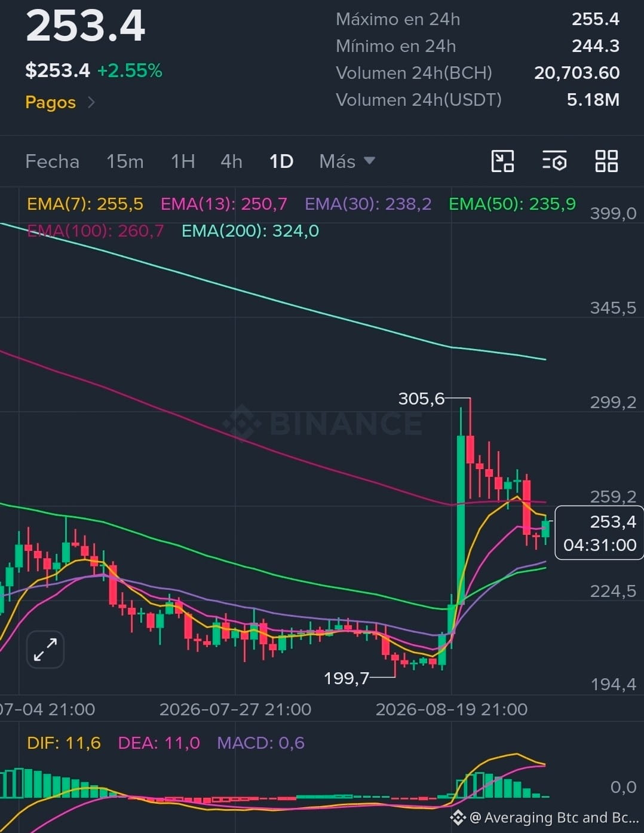Switch to the 4h timeframe
This screenshot has width=644, height=833.
pos(231,161)
